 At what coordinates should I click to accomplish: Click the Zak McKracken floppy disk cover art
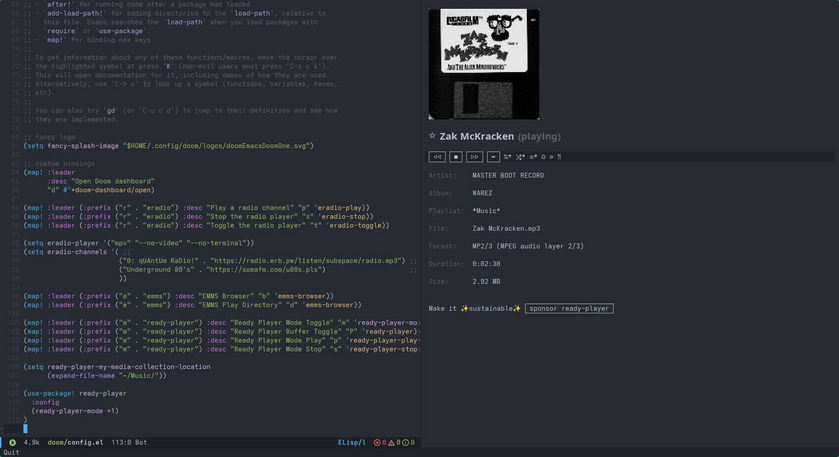click(484, 64)
